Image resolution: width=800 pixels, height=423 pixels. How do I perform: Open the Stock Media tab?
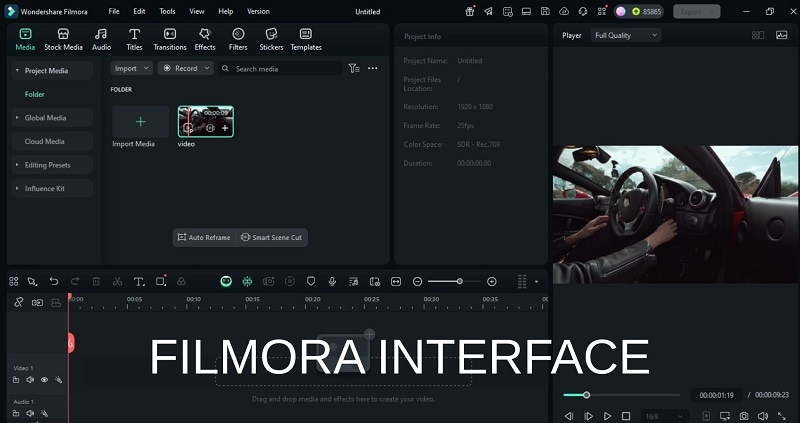pyautogui.click(x=63, y=39)
